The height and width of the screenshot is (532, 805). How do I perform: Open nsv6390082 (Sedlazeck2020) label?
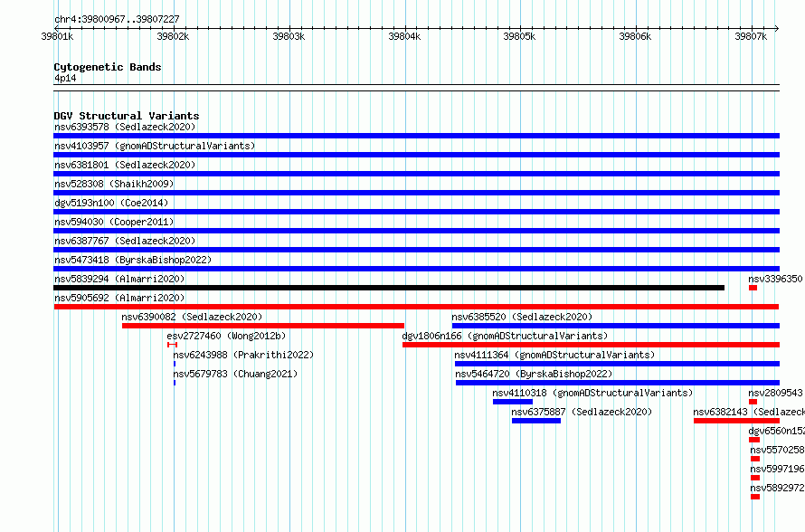(x=192, y=317)
